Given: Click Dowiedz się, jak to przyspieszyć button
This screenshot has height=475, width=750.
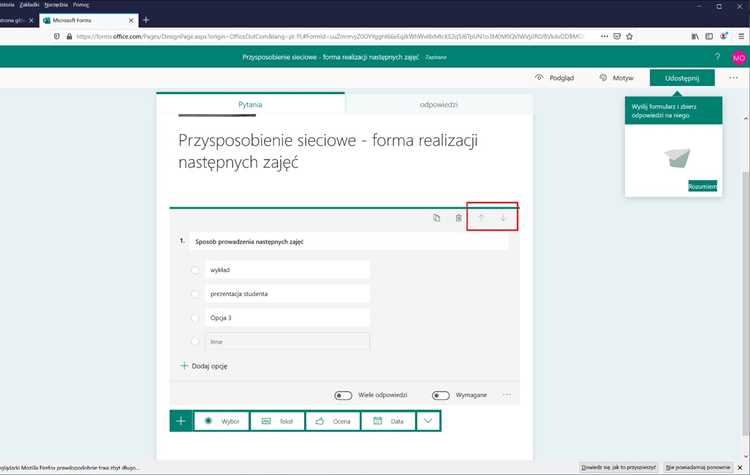Looking at the screenshot, I should pos(618,467).
